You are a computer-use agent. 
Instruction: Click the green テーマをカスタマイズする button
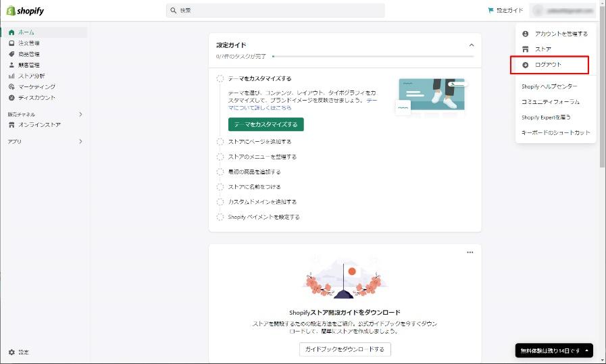click(266, 124)
